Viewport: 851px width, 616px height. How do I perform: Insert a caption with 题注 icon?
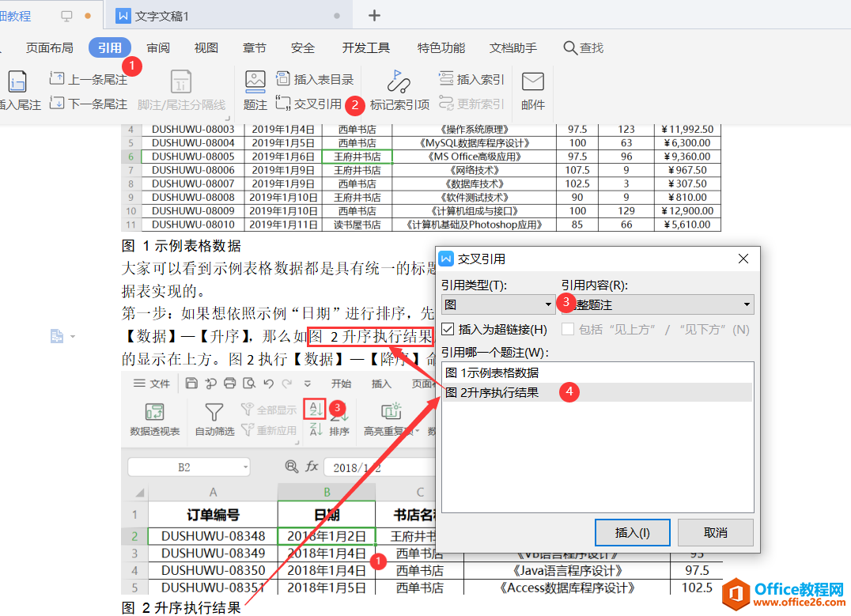click(255, 81)
